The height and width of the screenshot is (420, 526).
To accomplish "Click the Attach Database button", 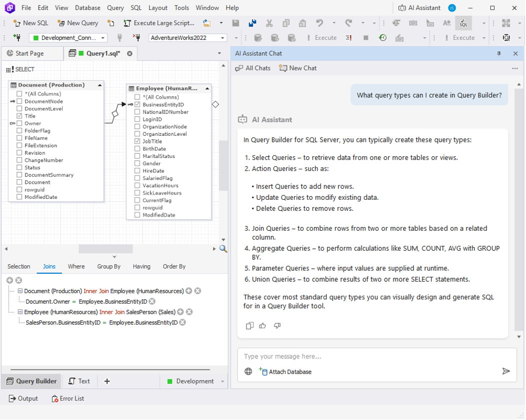I will coord(285,372).
